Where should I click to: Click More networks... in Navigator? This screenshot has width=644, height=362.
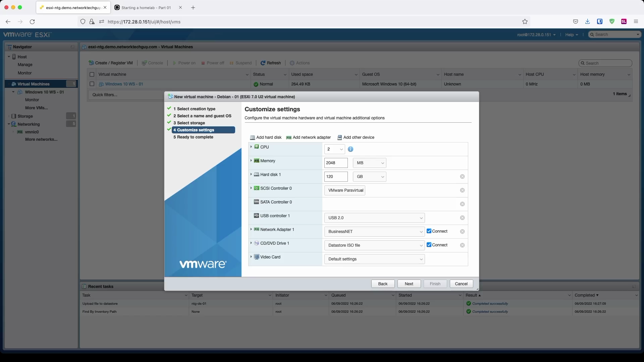click(x=41, y=139)
